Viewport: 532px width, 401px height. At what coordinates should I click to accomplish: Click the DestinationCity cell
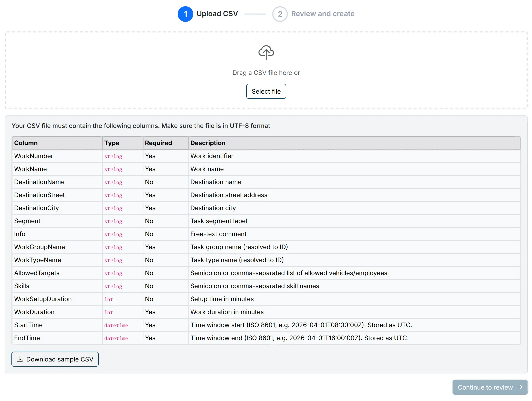click(x=57, y=208)
